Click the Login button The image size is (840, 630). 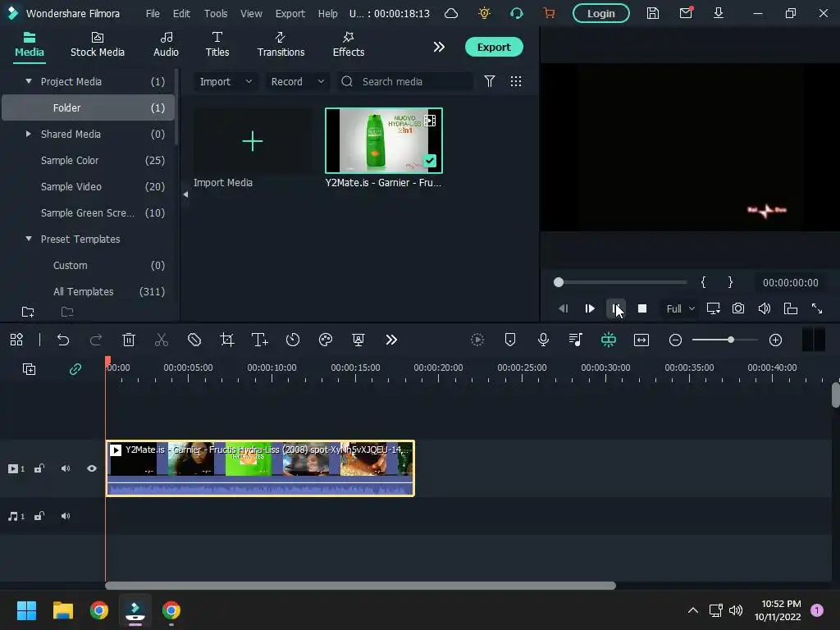(601, 13)
